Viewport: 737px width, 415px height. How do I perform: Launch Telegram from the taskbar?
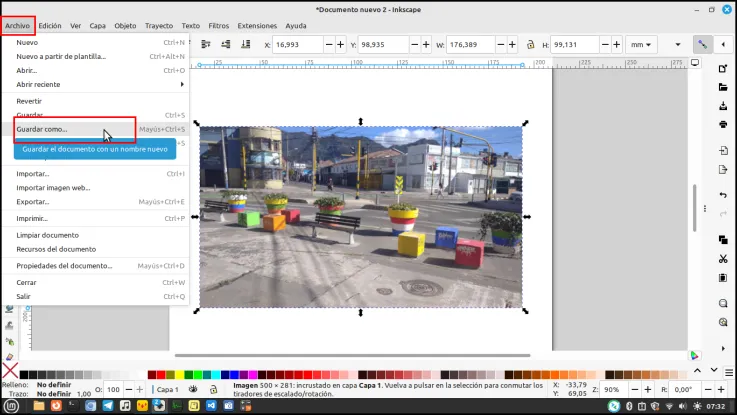[108, 406]
